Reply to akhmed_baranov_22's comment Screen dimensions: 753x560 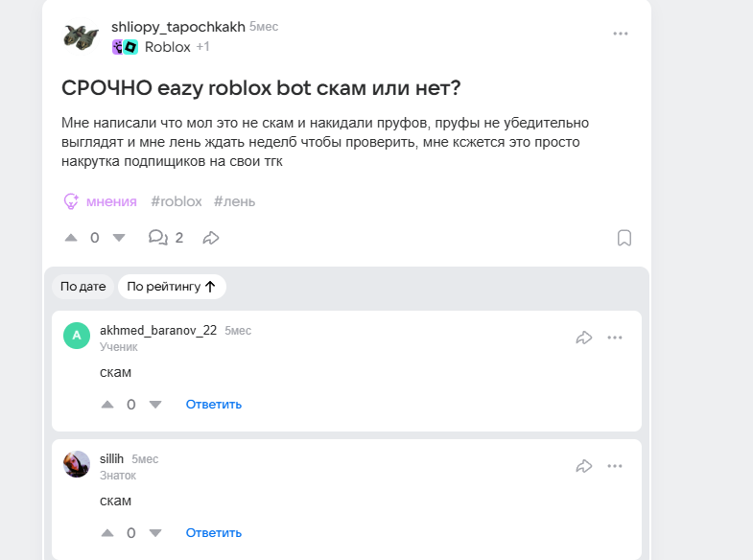[214, 405]
